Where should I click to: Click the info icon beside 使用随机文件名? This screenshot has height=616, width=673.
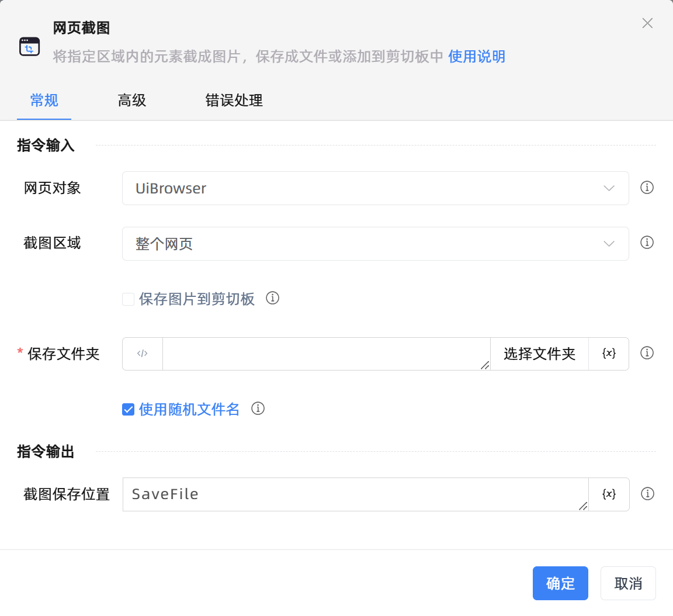pos(258,409)
